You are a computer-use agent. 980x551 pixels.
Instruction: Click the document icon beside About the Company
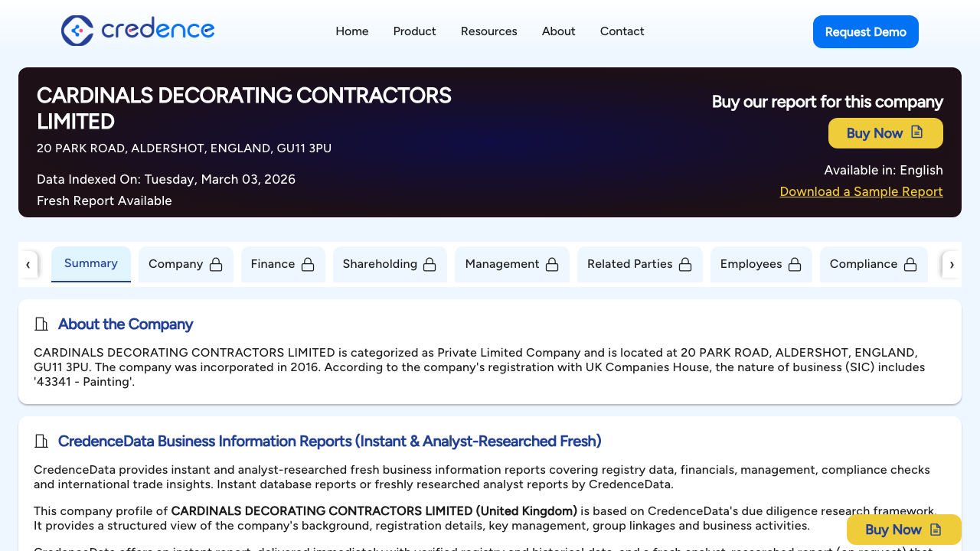point(41,324)
